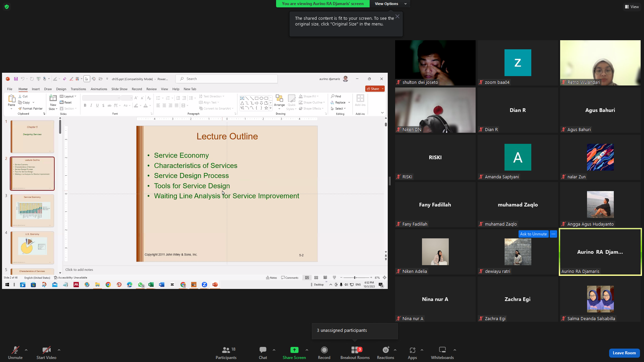644x362 pixels.
Task: Click the Save icon in PowerPoint title bar
Action: pyautogui.click(x=16, y=79)
